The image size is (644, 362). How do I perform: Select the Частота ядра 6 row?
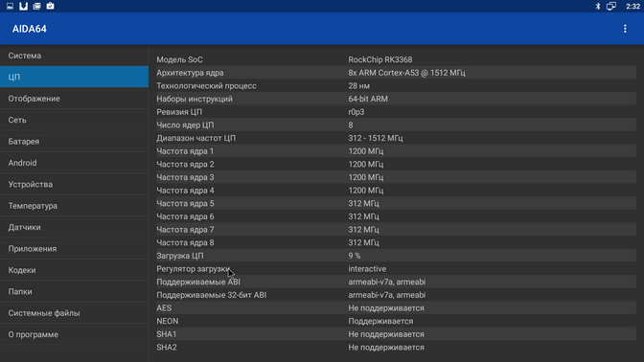(x=396, y=216)
